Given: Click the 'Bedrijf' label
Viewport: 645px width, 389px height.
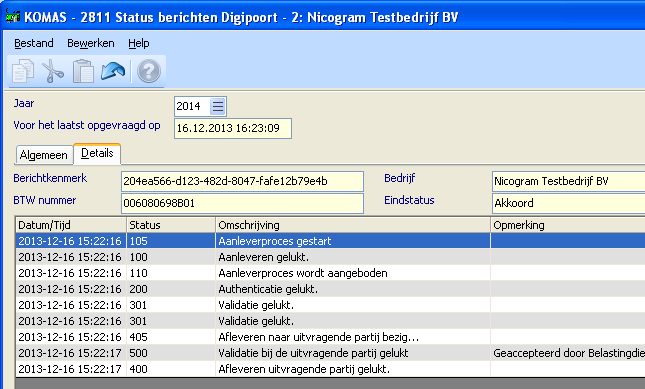Looking at the screenshot, I should tap(400, 178).
